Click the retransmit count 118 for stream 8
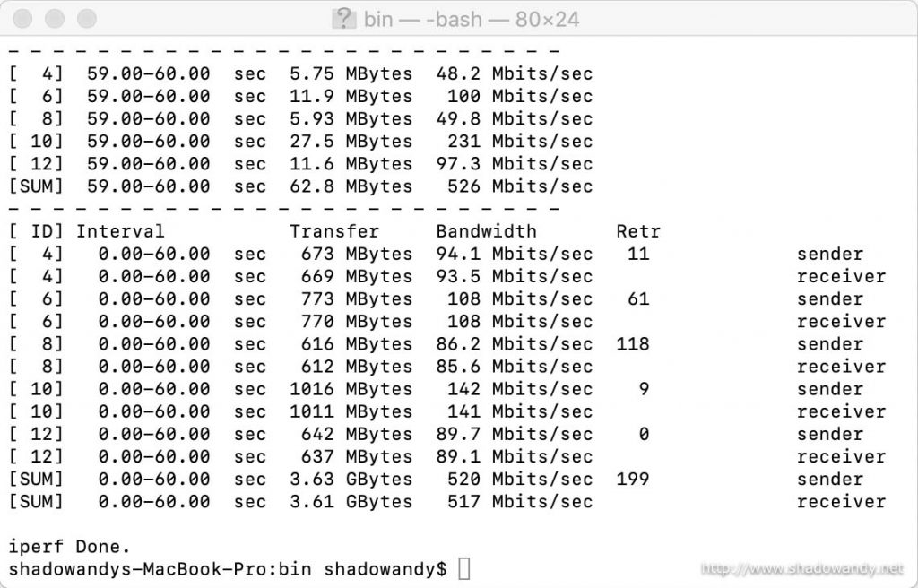The width and height of the screenshot is (918, 588). pos(633,344)
